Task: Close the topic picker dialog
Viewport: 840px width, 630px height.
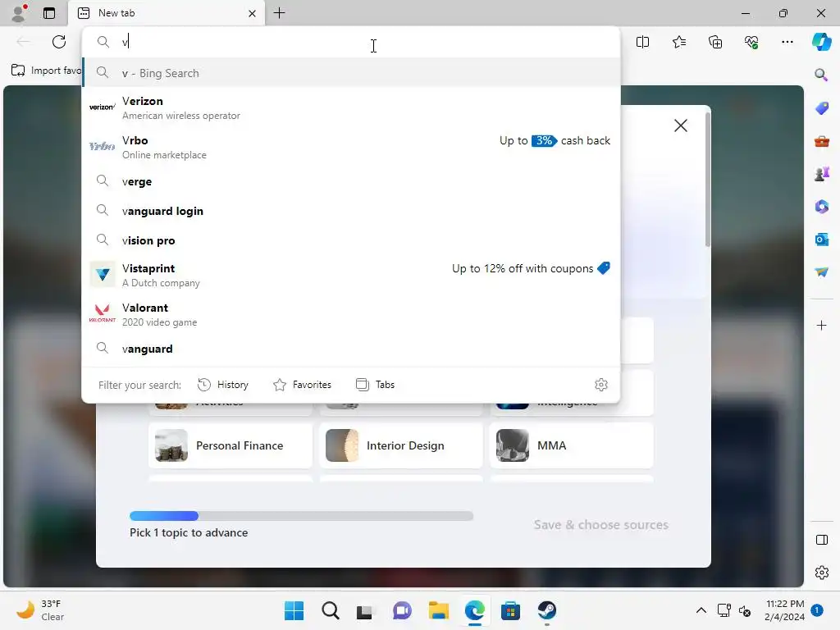Action: (680, 126)
